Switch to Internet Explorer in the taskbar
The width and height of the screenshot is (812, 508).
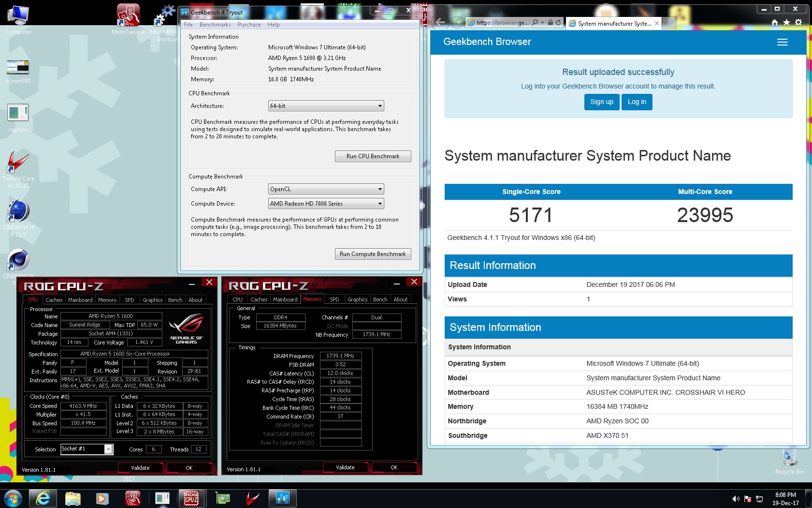[x=43, y=498]
